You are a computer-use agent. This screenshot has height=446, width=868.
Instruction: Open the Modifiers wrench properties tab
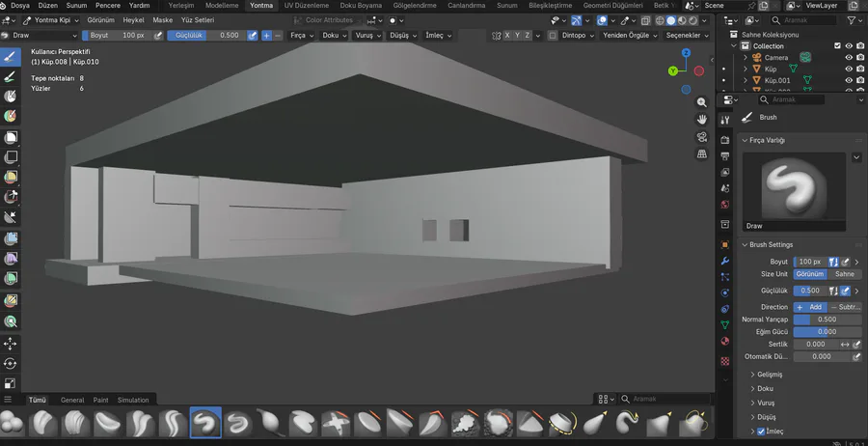click(x=725, y=261)
